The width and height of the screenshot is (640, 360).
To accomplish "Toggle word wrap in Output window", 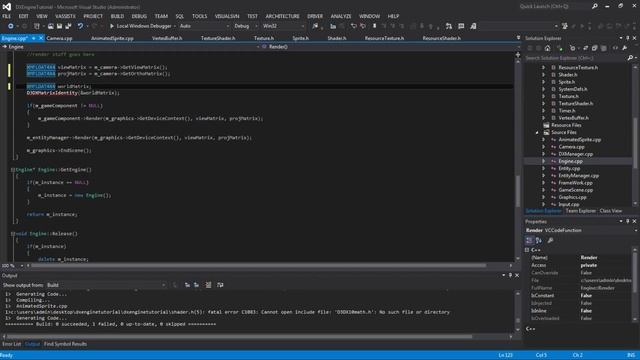I will point(220,285).
